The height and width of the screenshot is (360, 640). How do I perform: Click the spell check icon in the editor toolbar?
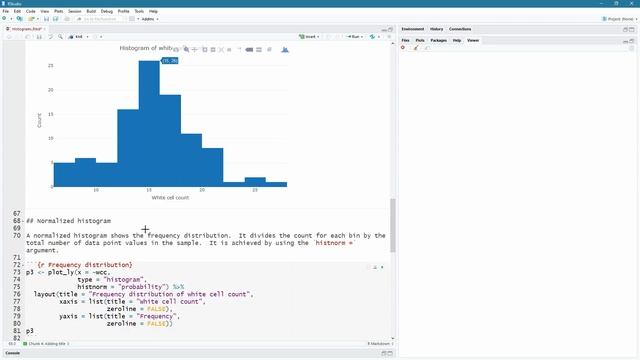point(51,37)
